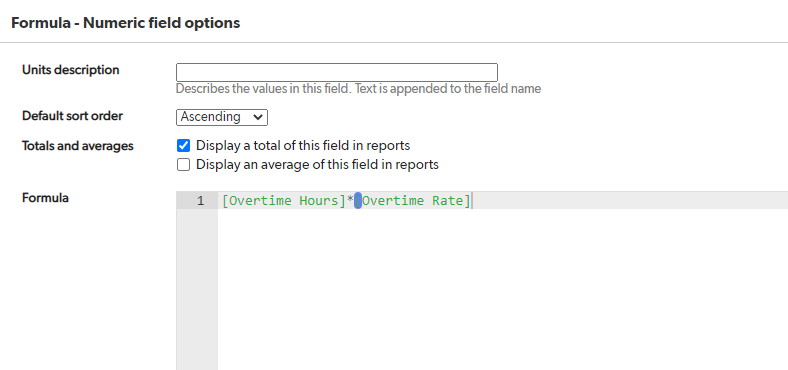Place the cursor in [Overtime Hours] formula token
788x370 pixels.
[284, 201]
